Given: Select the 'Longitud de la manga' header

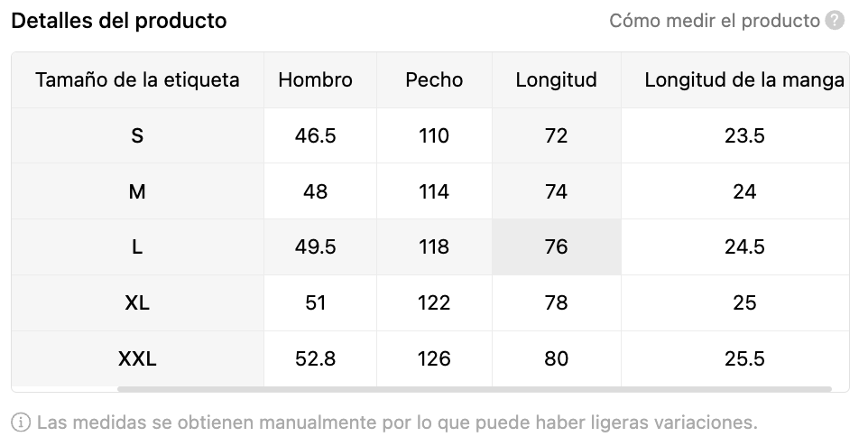Looking at the screenshot, I should [743, 80].
